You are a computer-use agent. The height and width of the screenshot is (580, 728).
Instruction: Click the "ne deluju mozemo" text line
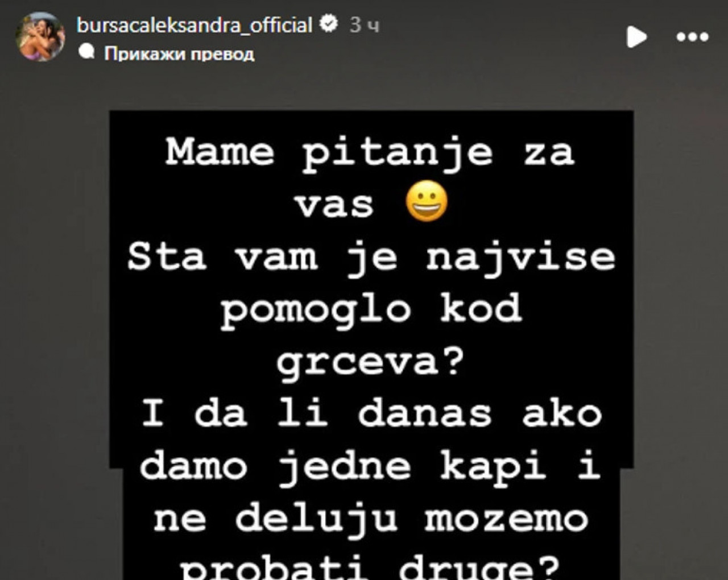(371, 519)
